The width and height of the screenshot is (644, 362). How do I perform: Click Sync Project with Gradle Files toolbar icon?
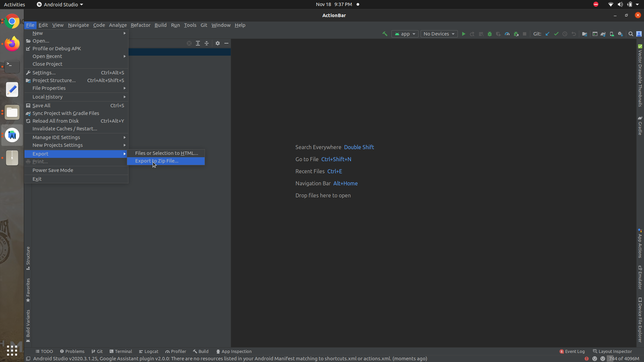(603, 34)
